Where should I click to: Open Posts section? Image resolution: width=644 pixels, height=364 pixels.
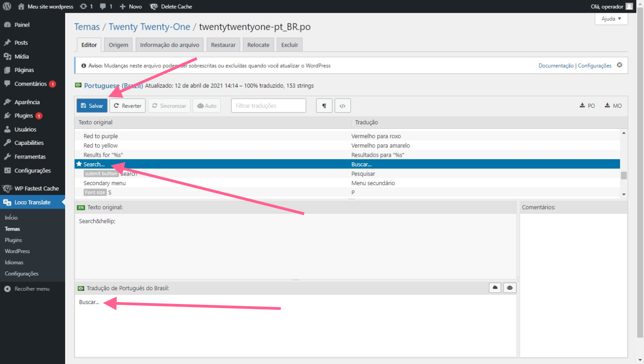[x=33, y=43]
